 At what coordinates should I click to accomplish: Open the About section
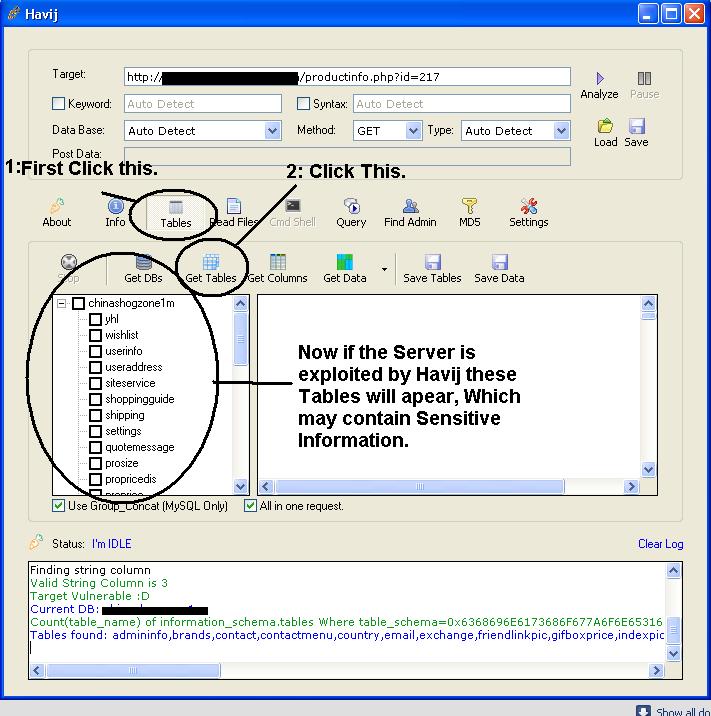(x=57, y=213)
